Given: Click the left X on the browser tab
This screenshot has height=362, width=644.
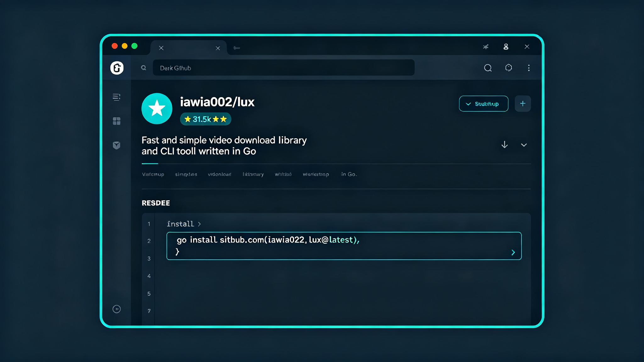Looking at the screenshot, I should pyautogui.click(x=161, y=48).
